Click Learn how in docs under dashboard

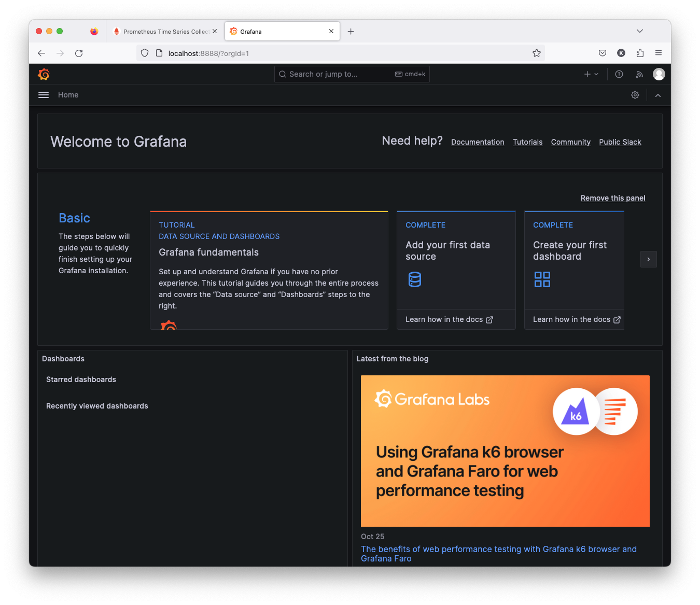[577, 319]
